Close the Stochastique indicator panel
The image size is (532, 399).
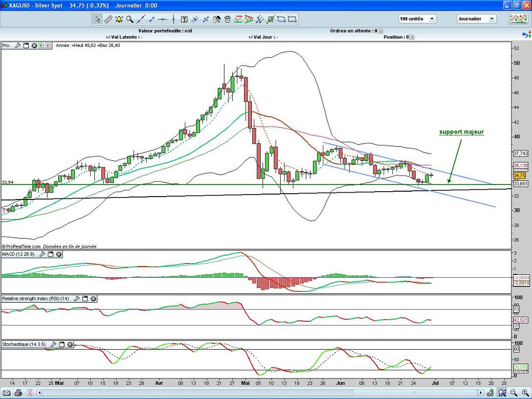70,344
